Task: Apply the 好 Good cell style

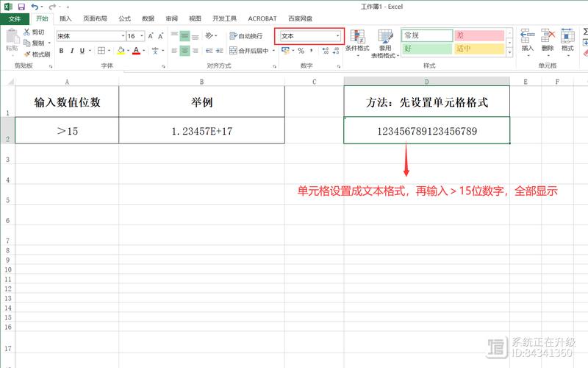Action: [x=427, y=49]
